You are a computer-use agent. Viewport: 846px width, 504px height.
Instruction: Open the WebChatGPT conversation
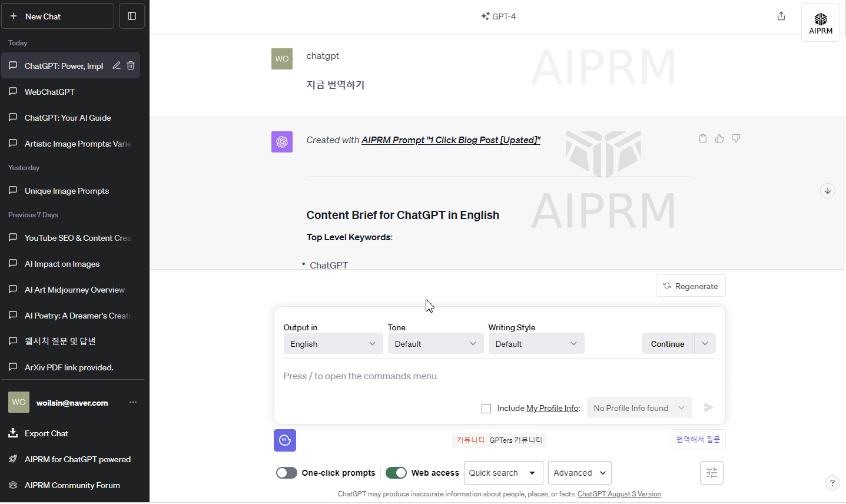pyautogui.click(x=70, y=92)
